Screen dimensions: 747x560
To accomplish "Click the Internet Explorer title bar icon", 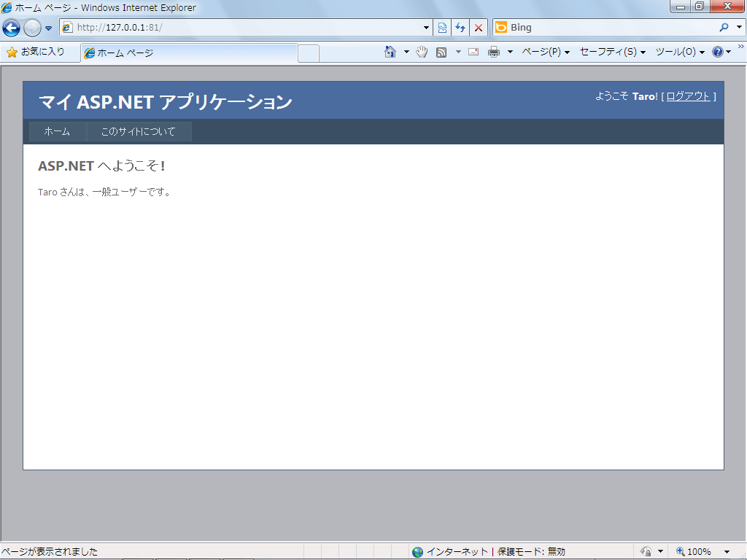I will pos(7,7).
